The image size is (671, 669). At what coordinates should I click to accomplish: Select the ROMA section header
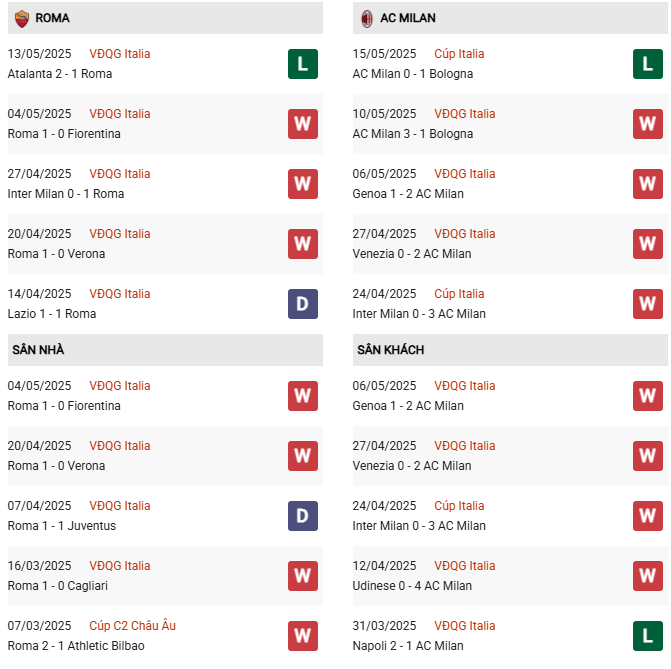pos(52,18)
